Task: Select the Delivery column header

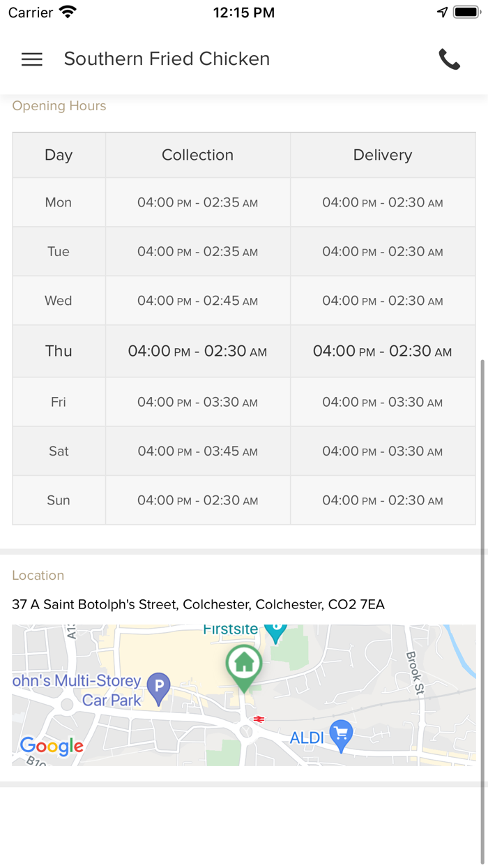Action: pyautogui.click(x=383, y=155)
